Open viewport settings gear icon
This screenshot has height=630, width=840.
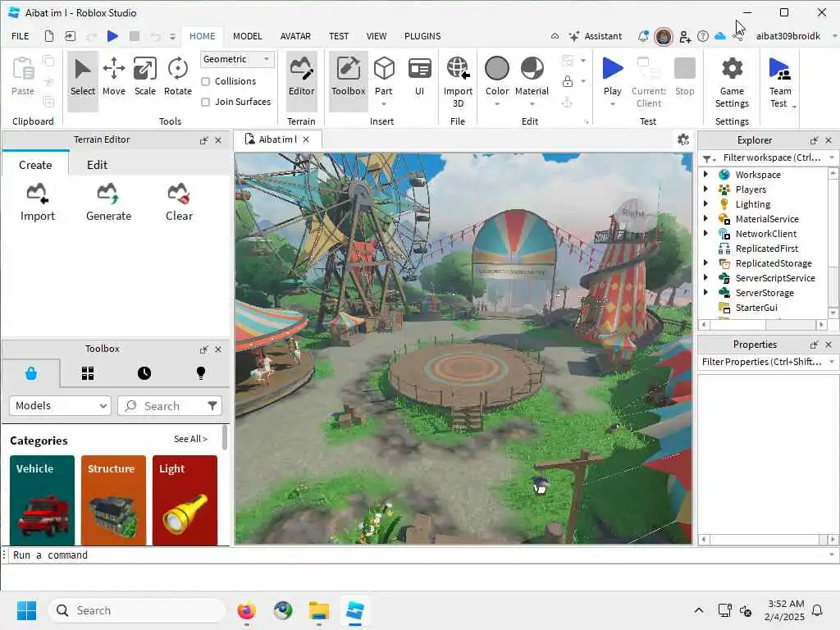click(x=683, y=139)
